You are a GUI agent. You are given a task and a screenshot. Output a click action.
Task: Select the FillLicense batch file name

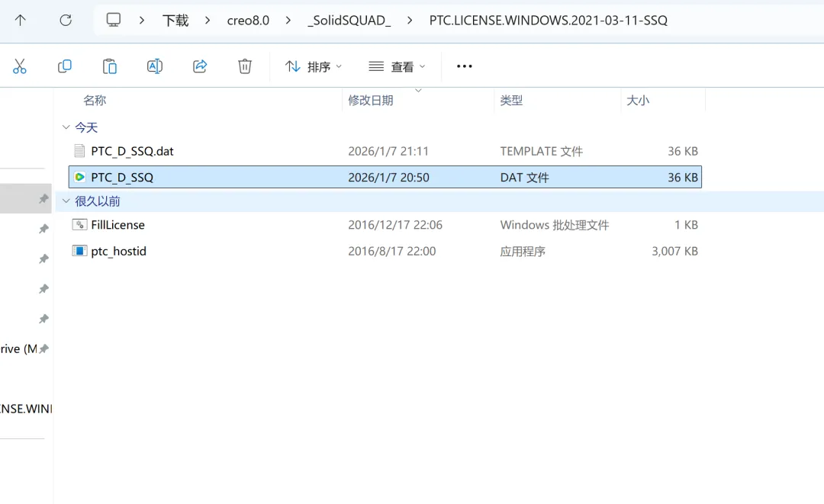[x=117, y=225]
